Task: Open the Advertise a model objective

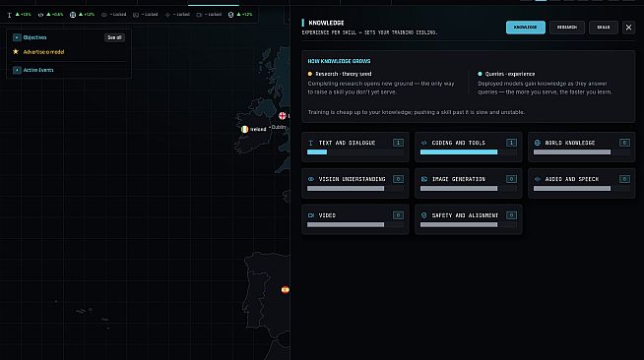Action: coord(43,52)
